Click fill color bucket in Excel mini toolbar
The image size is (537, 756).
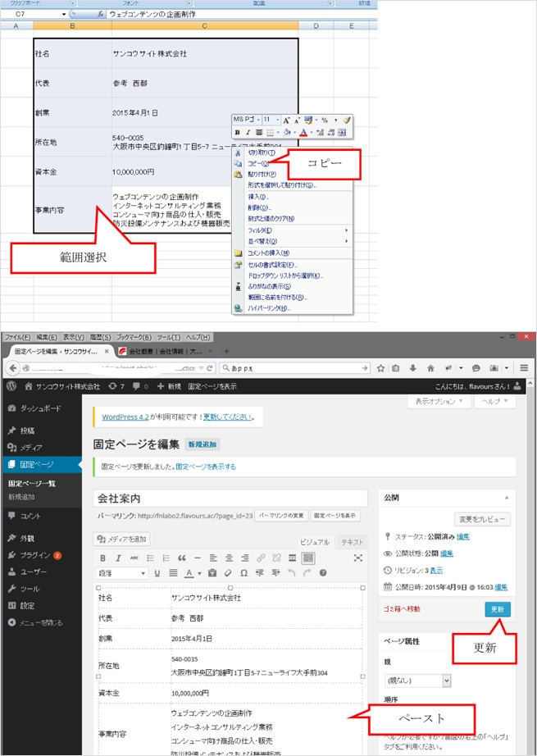click(287, 132)
